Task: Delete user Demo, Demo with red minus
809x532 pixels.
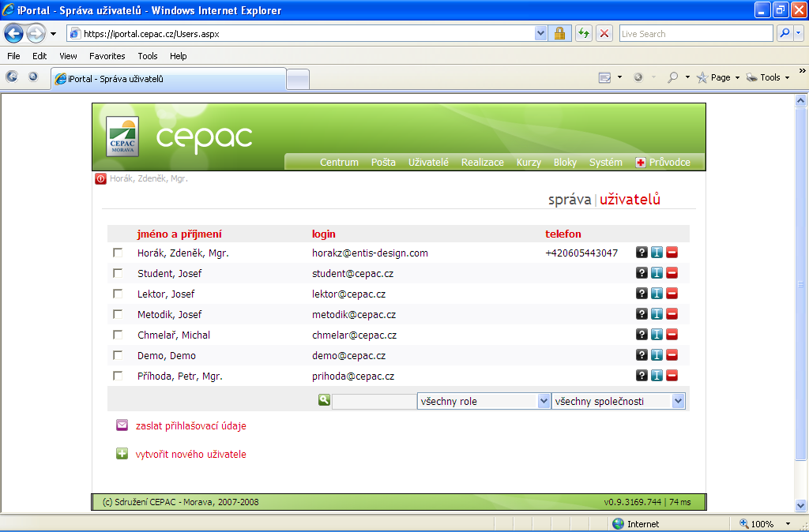Action: point(672,355)
